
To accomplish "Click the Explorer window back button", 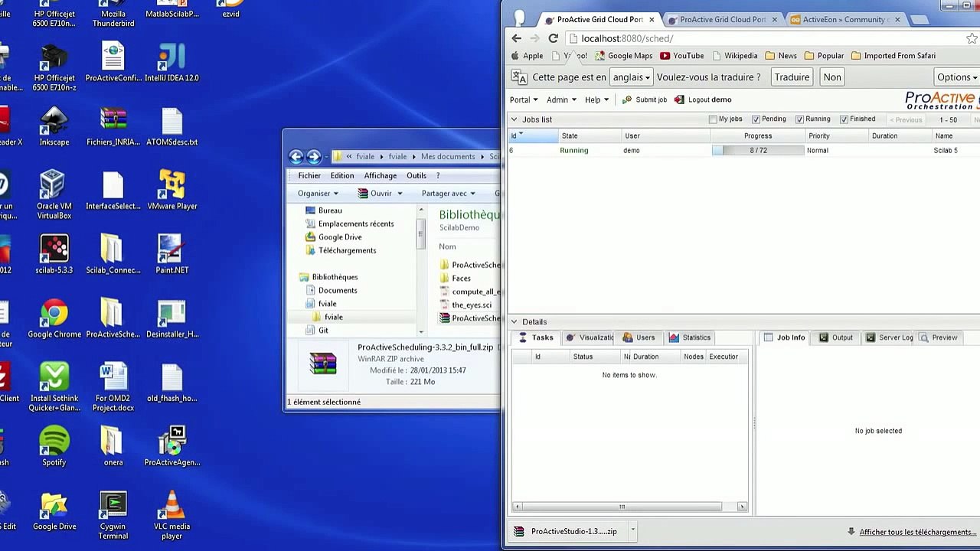I will click(x=296, y=156).
